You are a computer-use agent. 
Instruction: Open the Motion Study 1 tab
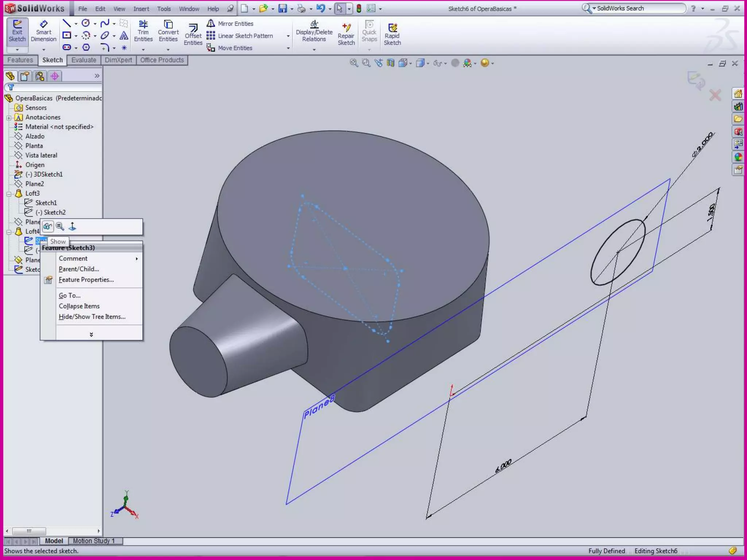(94, 541)
